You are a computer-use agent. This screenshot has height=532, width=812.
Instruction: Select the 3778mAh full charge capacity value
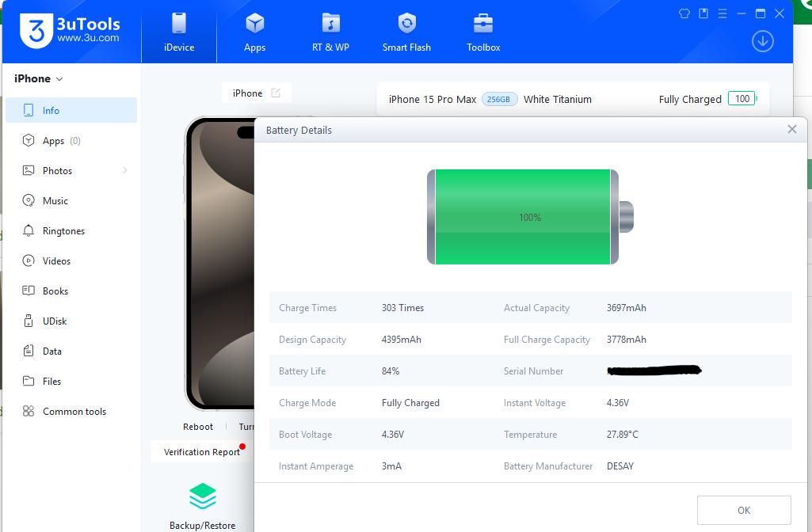tap(627, 340)
